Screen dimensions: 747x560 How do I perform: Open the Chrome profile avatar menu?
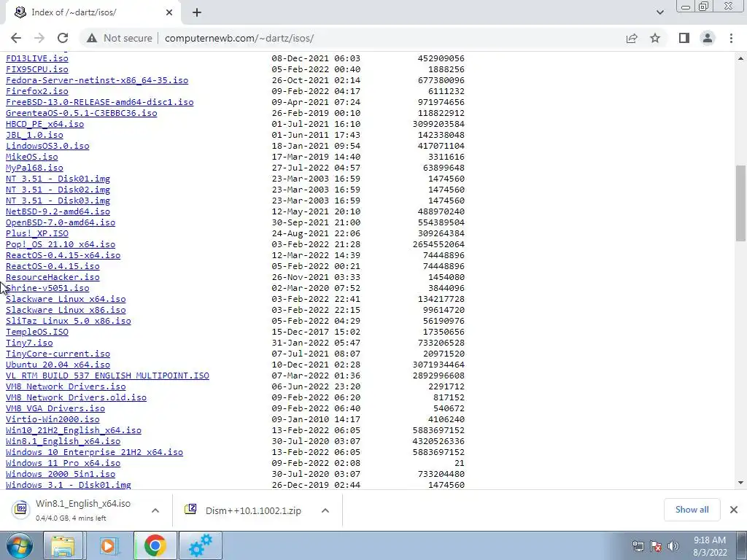(x=708, y=38)
